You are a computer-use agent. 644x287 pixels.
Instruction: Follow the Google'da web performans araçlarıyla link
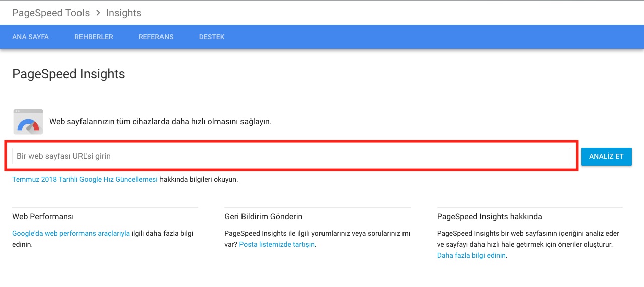pos(71,233)
